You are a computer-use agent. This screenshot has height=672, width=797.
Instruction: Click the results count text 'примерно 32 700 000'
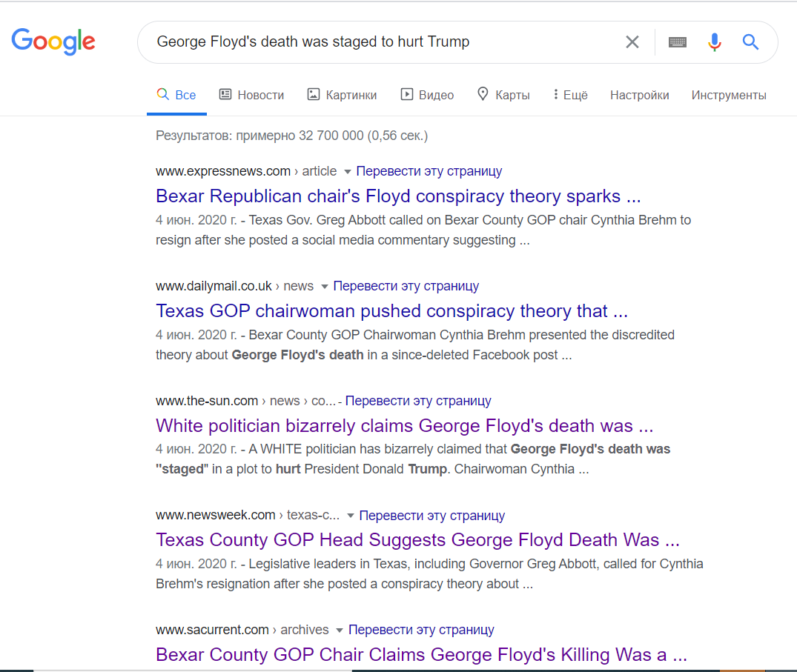[300, 136]
